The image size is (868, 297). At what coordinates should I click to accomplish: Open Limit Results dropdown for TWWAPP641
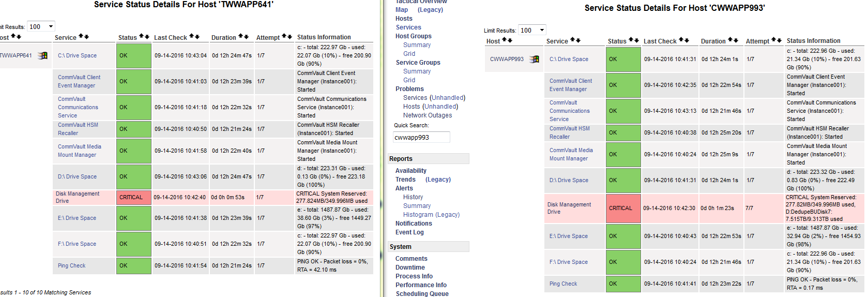pos(41,26)
